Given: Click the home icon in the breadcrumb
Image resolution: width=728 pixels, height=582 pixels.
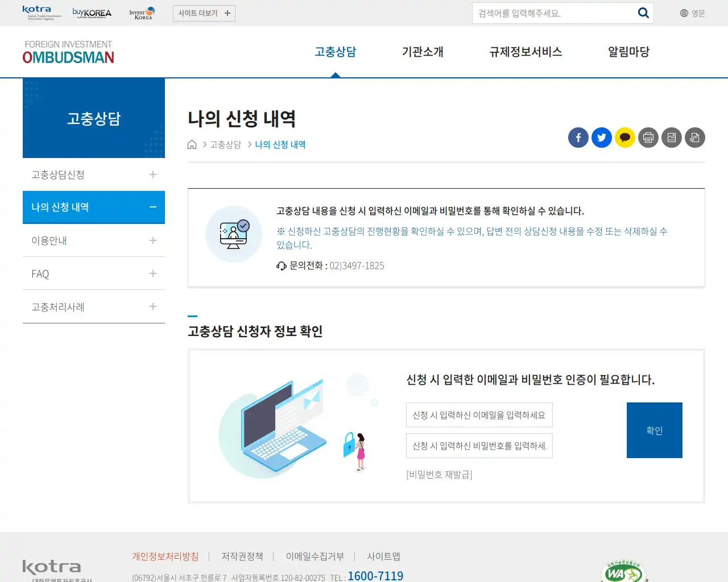Looking at the screenshot, I should pos(192,144).
